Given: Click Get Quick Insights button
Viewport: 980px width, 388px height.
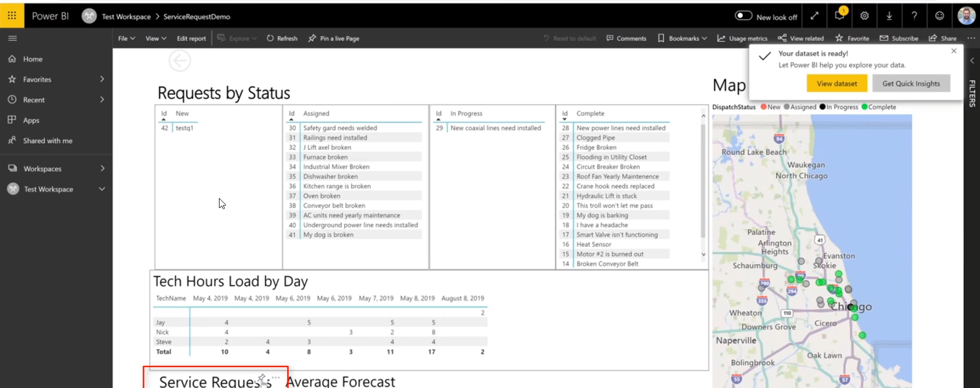Looking at the screenshot, I should [x=911, y=83].
